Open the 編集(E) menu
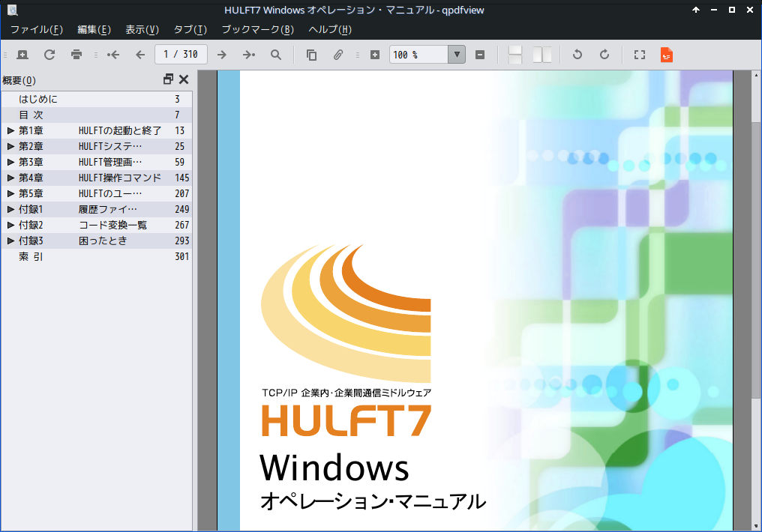 tap(94, 30)
